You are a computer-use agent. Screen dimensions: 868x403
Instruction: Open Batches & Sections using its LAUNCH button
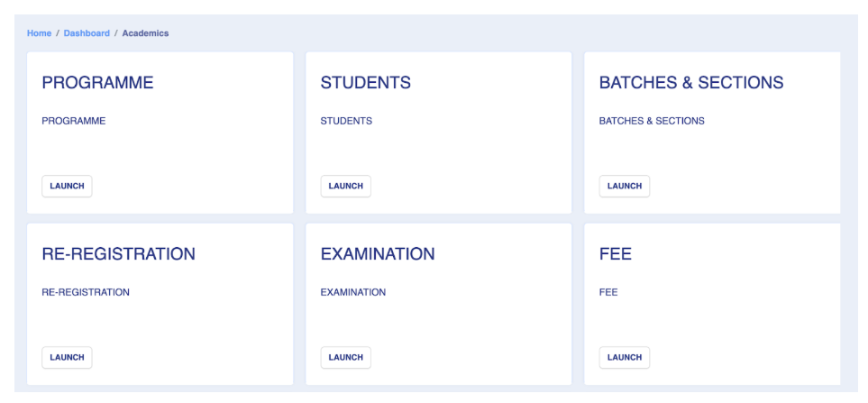pos(624,186)
